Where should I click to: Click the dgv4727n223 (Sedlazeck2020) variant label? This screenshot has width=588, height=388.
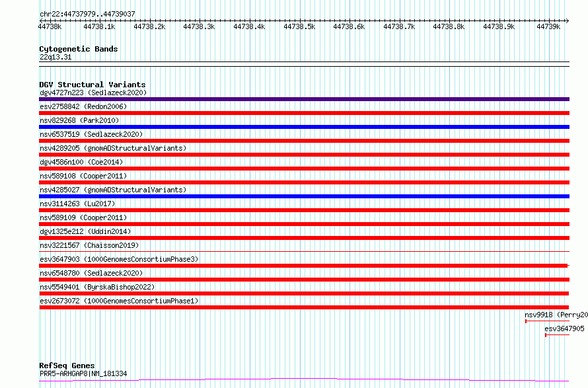(93, 93)
